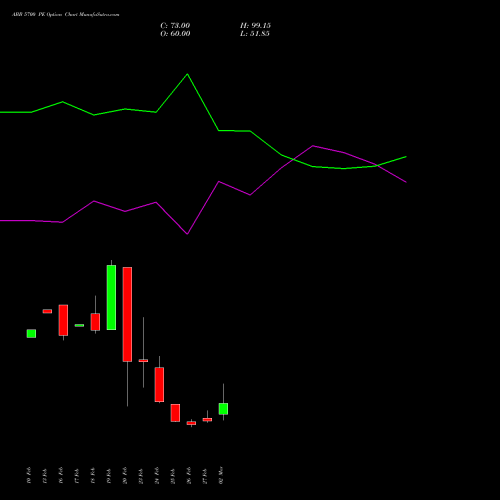Click the small green candle above 17 Feb
Viewport: 500px width, 500px height.
[x=79, y=325]
